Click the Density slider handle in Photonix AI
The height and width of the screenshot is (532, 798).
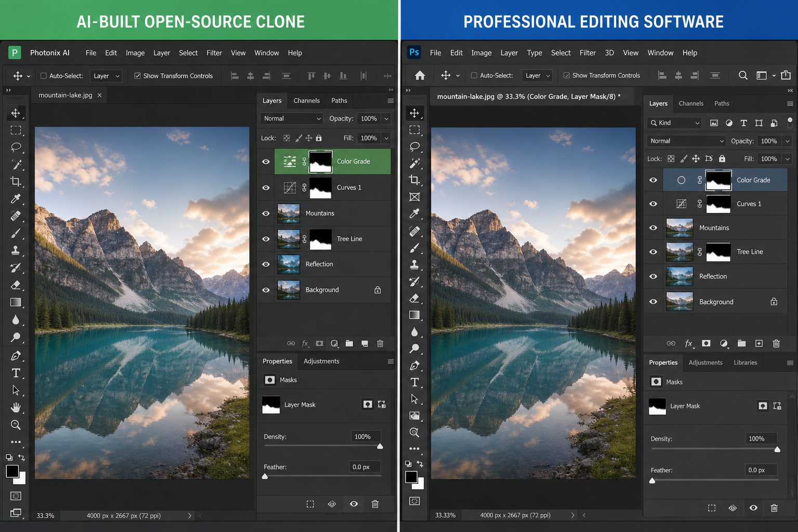380,446
